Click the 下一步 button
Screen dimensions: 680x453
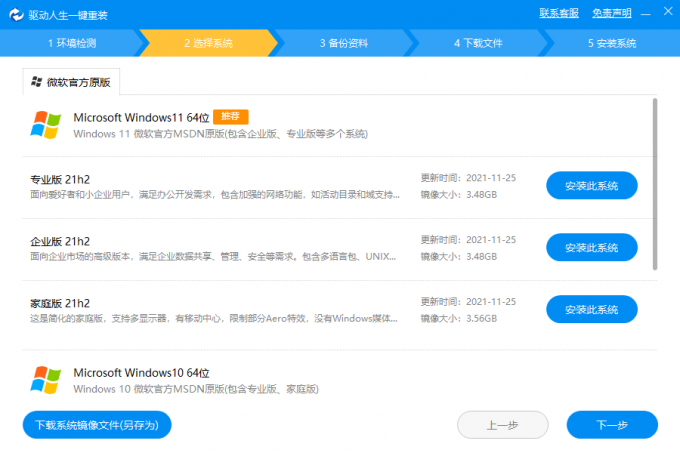(x=612, y=425)
